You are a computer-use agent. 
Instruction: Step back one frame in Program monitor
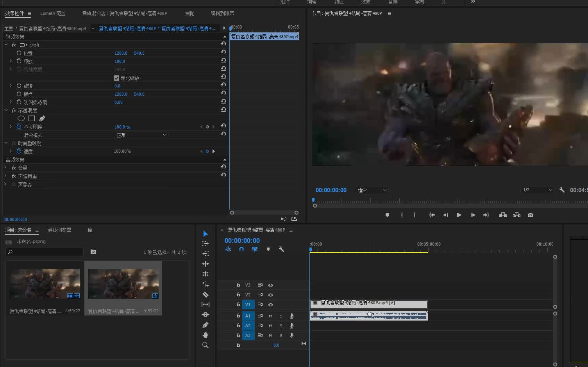[445, 215]
